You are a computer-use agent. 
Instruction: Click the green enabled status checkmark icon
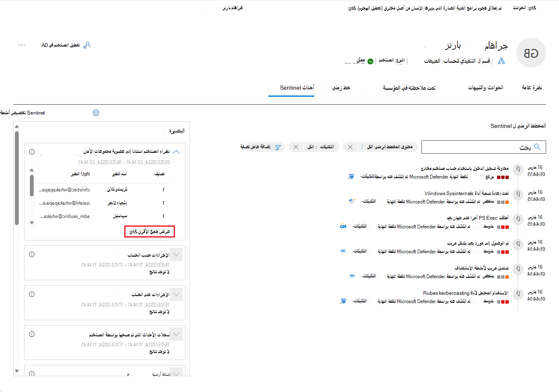click(370, 61)
